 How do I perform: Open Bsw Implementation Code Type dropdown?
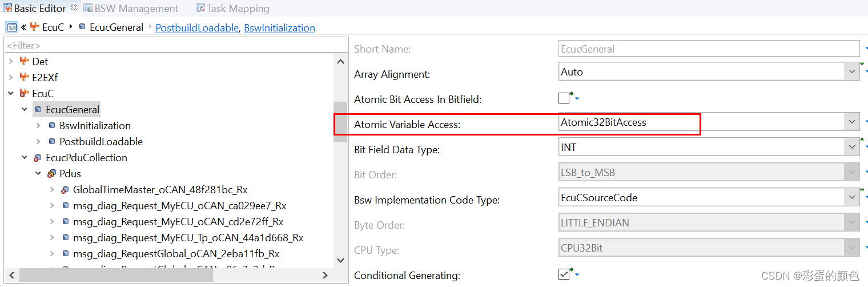coord(852,198)
